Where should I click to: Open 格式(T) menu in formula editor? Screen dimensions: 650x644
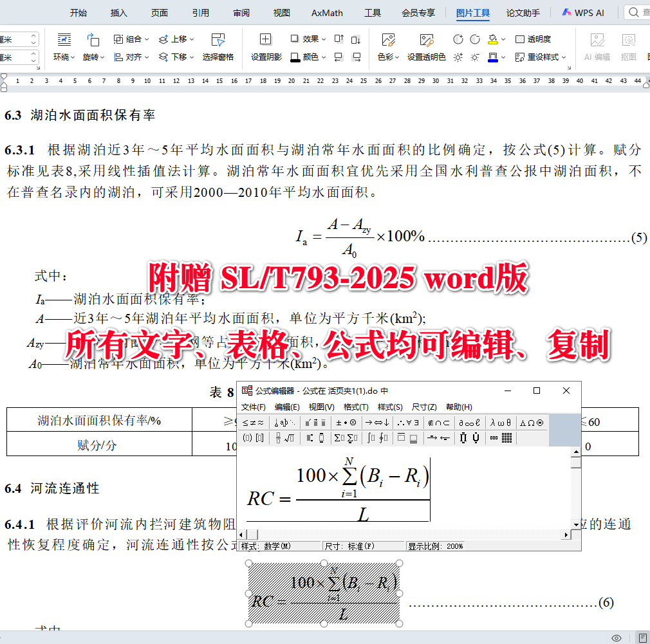tap(356, 407)
